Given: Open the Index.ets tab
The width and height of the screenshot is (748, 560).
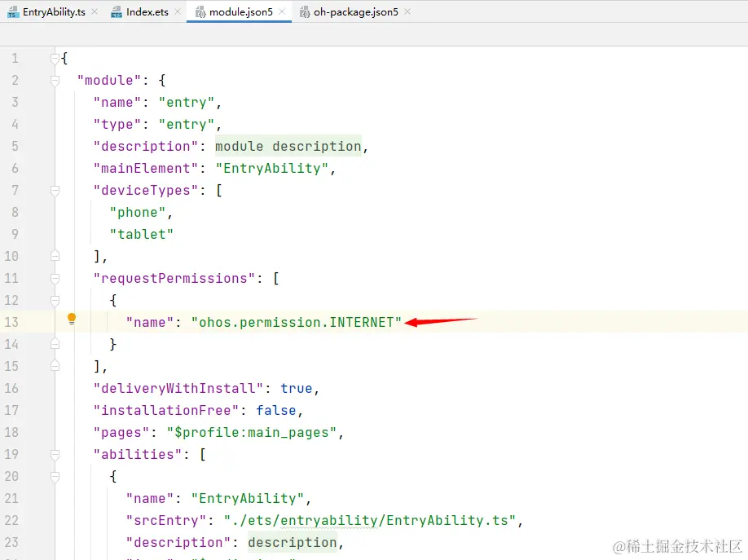Looking at the screenshot, I should click(147, 12).
